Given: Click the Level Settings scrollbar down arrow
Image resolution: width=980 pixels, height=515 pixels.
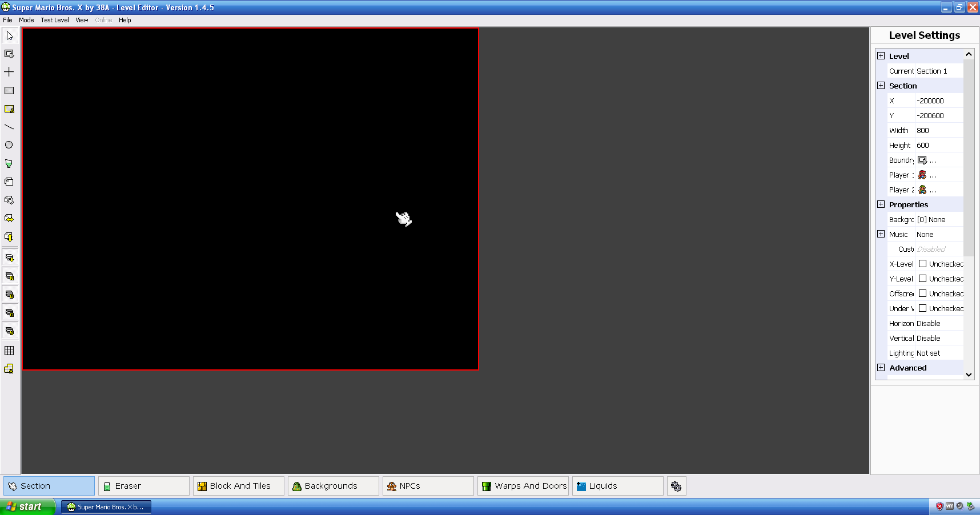Looking at the screenshot, I should tap(969, 375).
